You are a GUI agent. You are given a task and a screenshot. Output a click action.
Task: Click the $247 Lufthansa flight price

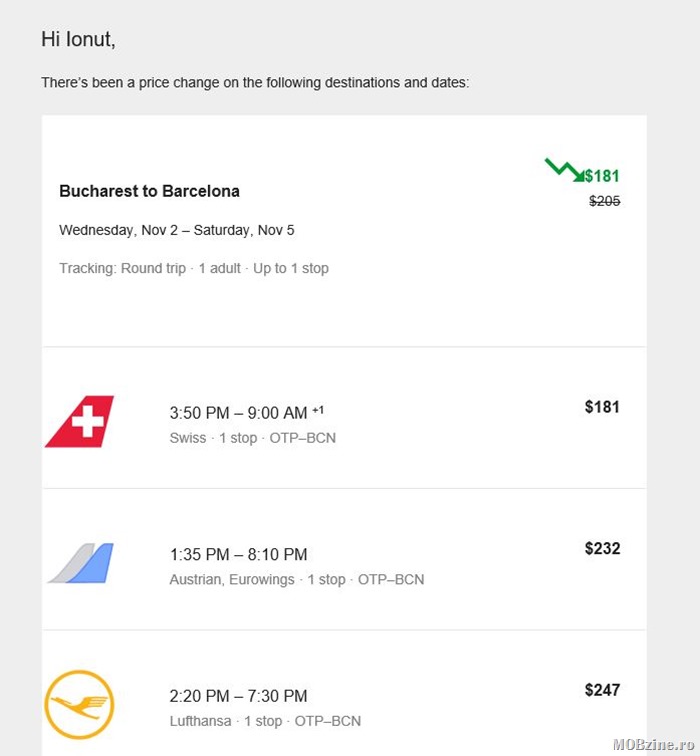(x=603, y=690)
